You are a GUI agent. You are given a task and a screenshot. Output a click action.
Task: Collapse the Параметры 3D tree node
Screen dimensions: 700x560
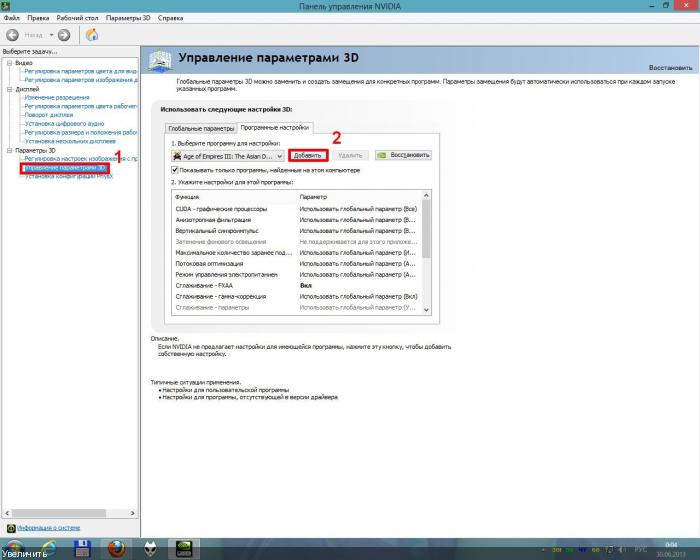point(9,150)
